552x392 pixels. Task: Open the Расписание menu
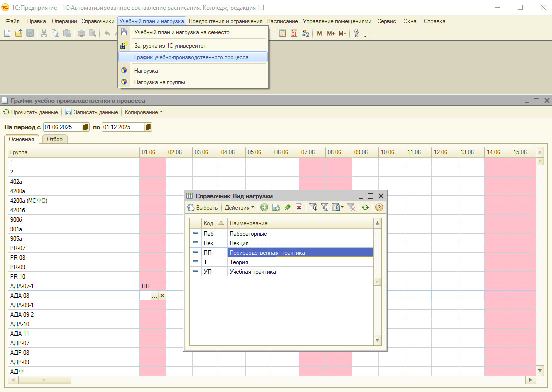(x=283, y=21)
